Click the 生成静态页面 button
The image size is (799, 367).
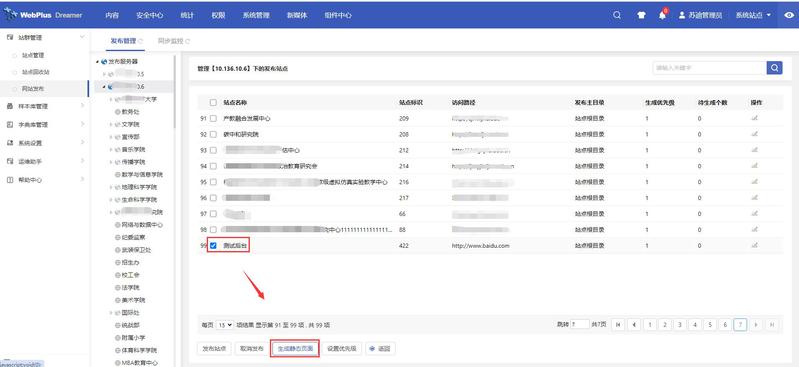click(x=295, y=349)
